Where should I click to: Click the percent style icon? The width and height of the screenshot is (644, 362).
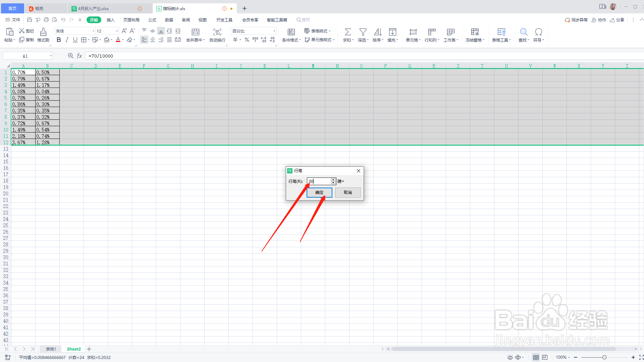pyautogui.click(x=247, y=40)
